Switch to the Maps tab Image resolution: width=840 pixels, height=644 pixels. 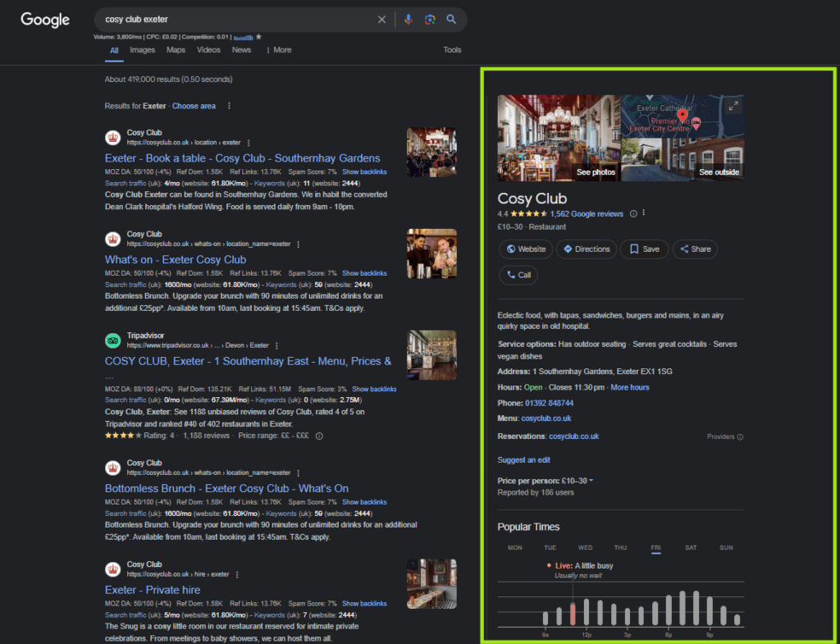176,50
